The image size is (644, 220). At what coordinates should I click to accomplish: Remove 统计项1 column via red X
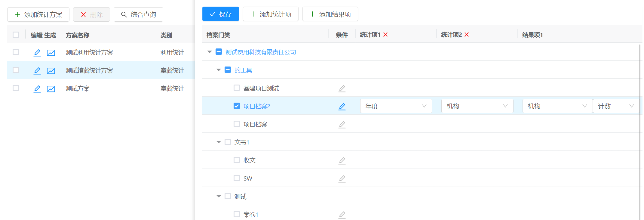click(x=385, y=35)
